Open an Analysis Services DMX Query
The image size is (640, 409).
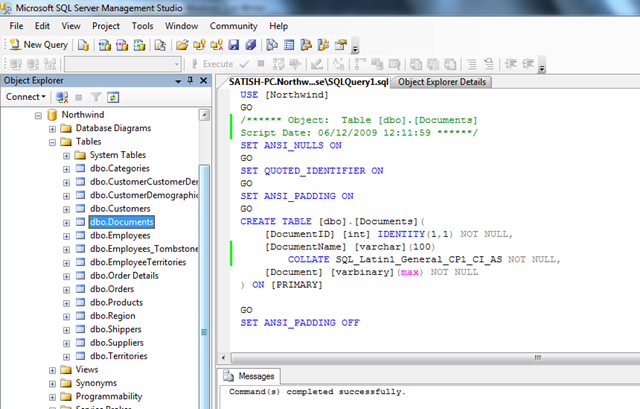(122, 45)
